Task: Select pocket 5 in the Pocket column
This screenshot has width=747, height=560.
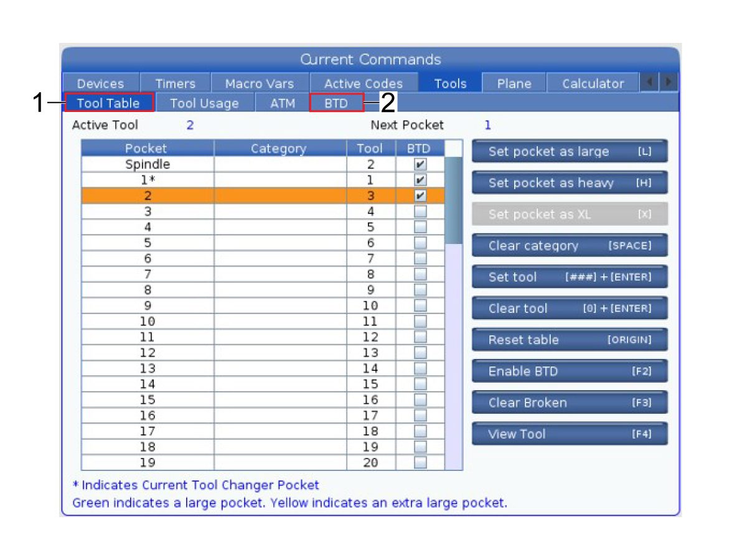Action: [x=148, y=243]
